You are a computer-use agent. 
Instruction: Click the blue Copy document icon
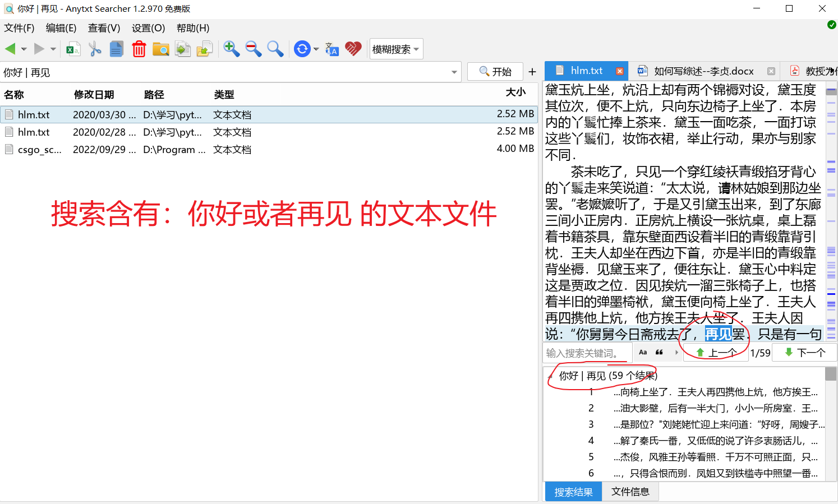(x=117, y=49)
